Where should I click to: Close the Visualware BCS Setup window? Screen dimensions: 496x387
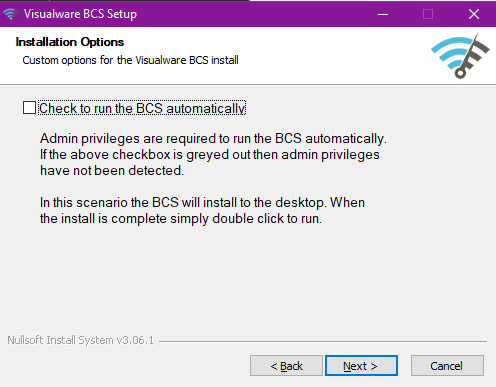[x=474, y=14]
